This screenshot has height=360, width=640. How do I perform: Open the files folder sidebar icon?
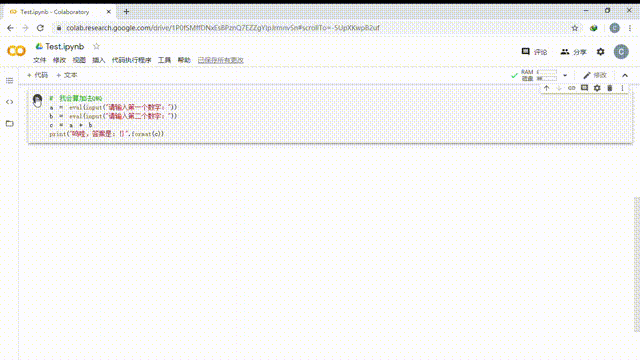(x=10, y=123)
